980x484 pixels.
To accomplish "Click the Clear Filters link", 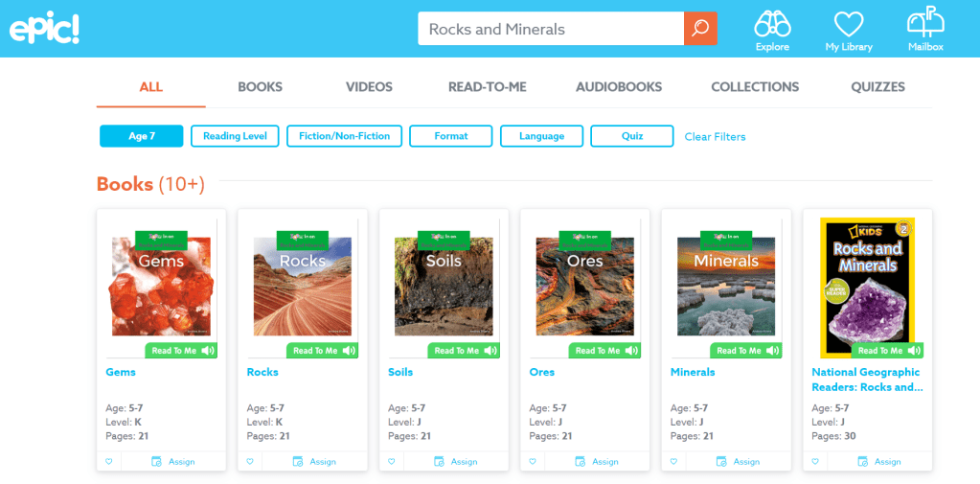I will [x=715, y=137].
